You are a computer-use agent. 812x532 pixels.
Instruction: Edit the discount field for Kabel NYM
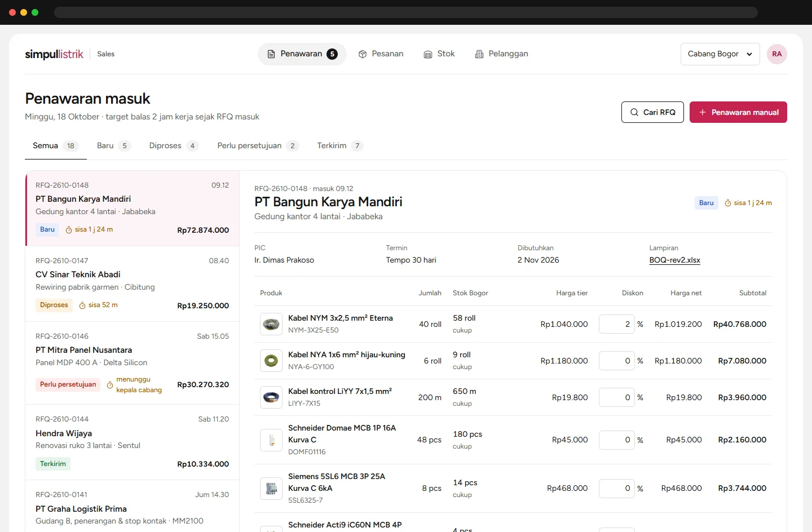(x=617, y=324)
